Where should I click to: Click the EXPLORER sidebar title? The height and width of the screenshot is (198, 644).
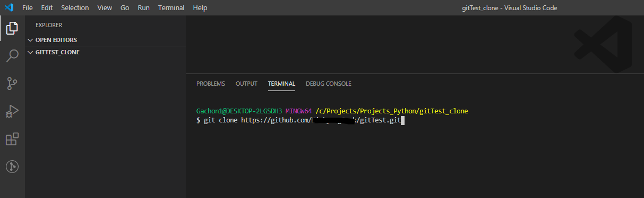[49, 24]
